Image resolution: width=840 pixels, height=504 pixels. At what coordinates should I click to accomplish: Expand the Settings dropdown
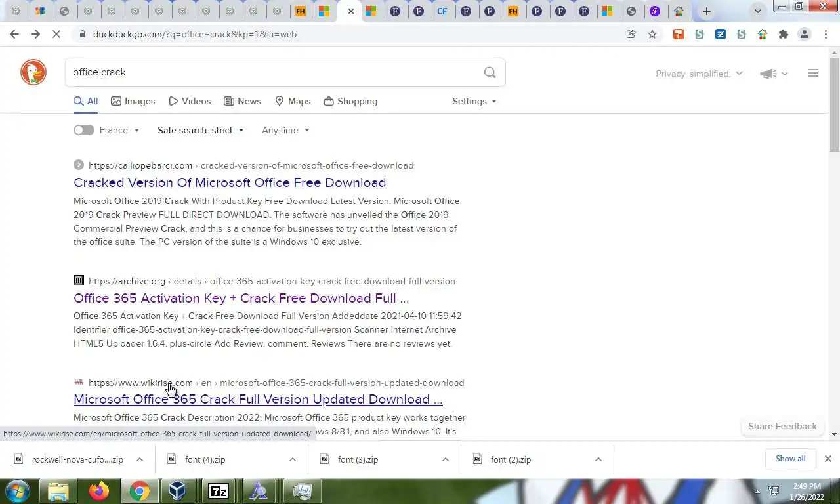pyautogui.click(x=474, y=101)
